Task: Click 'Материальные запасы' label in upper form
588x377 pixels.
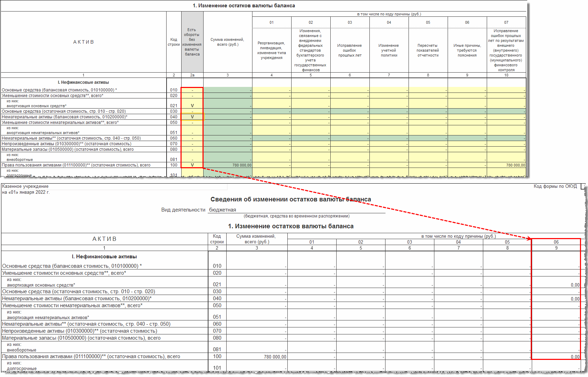Action: (68, 149)
